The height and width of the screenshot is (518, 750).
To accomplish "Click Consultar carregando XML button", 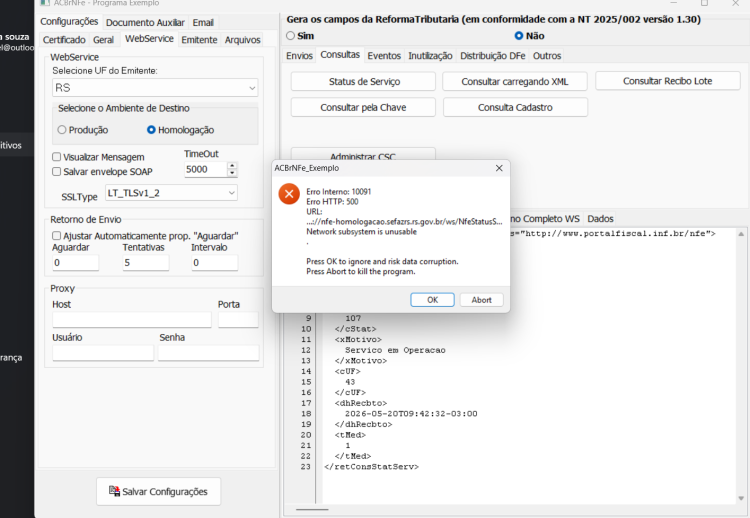I will tap(515, 81).
